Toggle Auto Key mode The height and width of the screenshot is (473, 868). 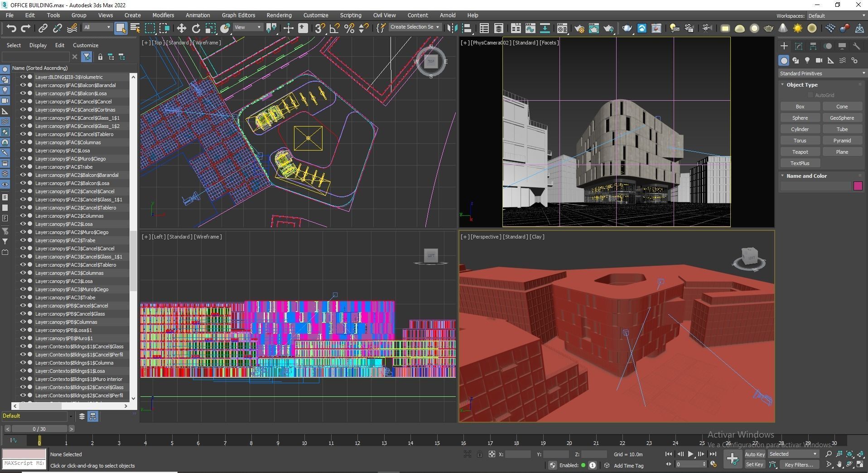point(754,454)
